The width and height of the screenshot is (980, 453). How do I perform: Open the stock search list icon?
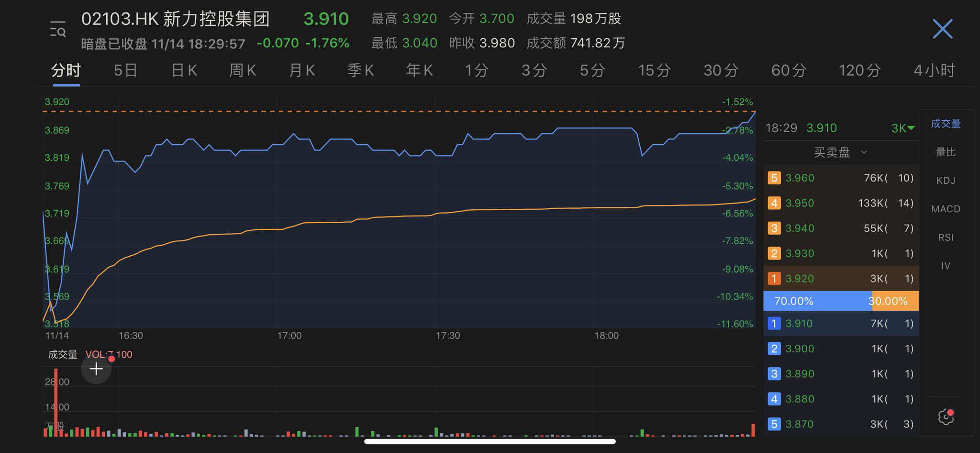point(58,29)
